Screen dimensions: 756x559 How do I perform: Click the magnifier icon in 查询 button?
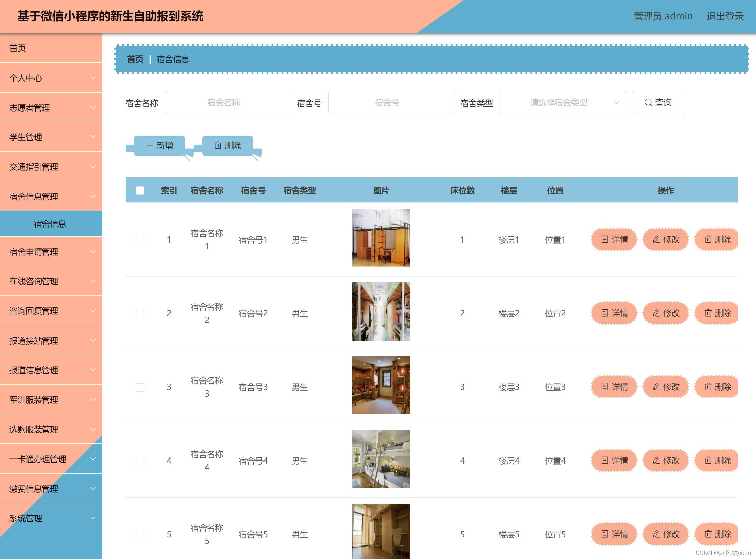pos(648,102)
